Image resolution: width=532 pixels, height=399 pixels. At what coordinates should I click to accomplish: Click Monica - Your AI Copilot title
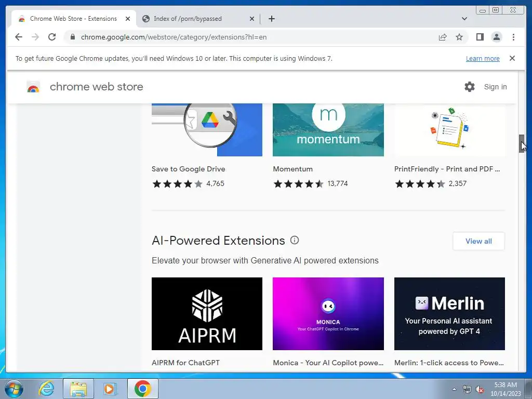click(x=328, y=363)
